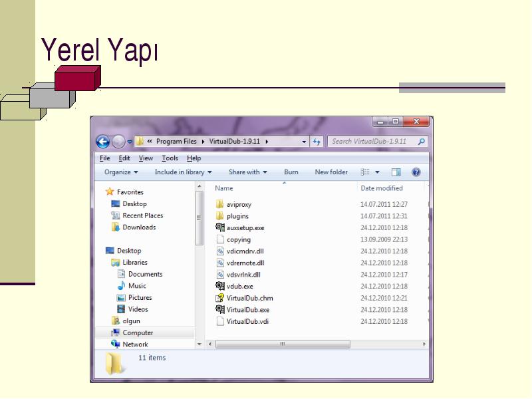Click the horizontal scrollbar left arrow
Viewport: 532px width, 399px height.
(x=210, y=344)
